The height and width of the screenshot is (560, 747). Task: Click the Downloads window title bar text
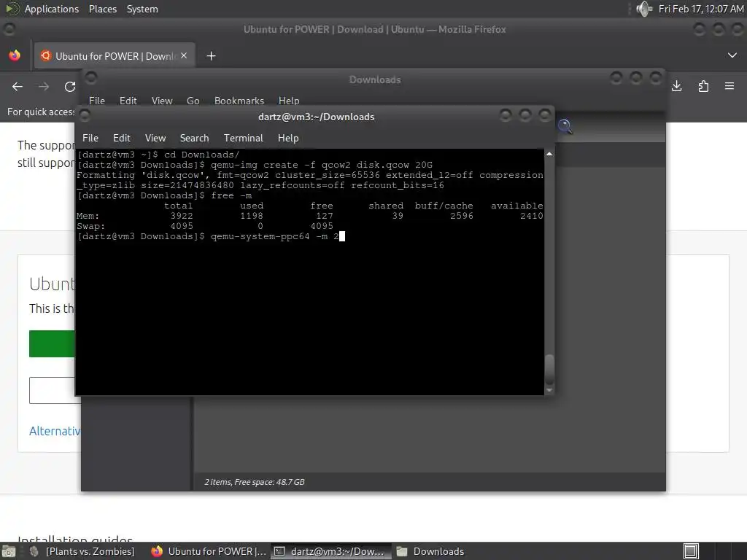pyautogui.click(x=375, y=79)
